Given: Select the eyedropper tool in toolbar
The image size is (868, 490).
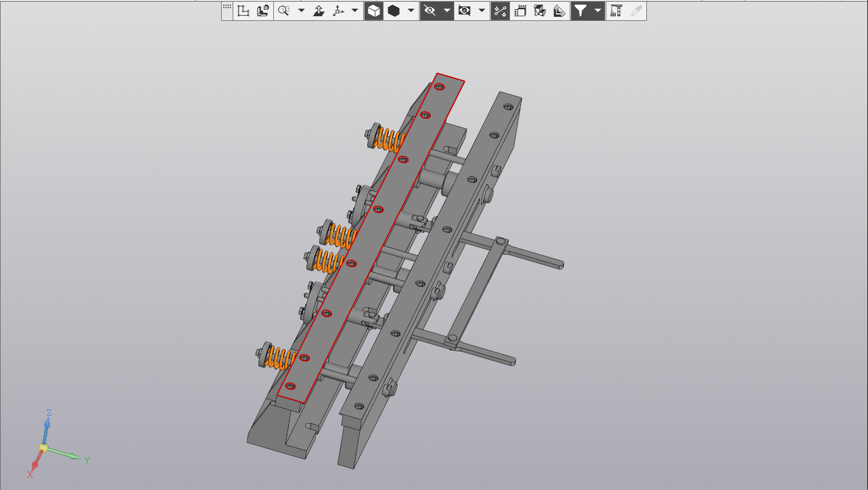Looking at the screenshot, I should pyautogui.click(x=636, y=10).
